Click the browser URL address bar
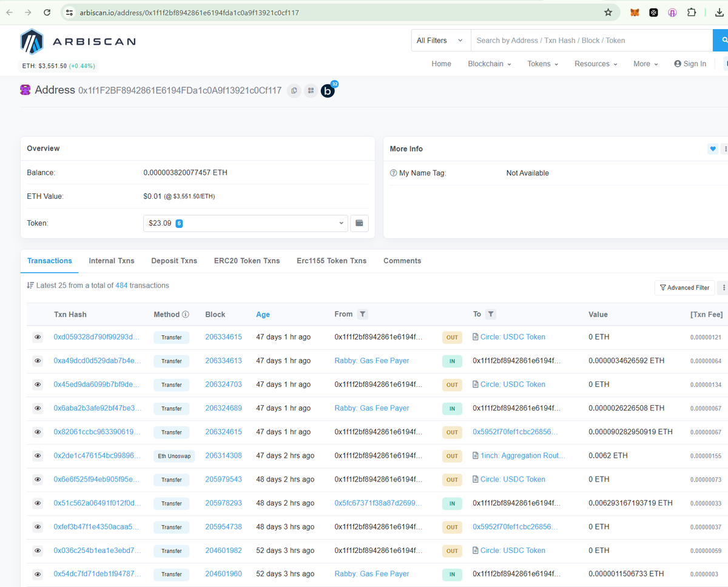The image size is (728, 587). (340, 12)
